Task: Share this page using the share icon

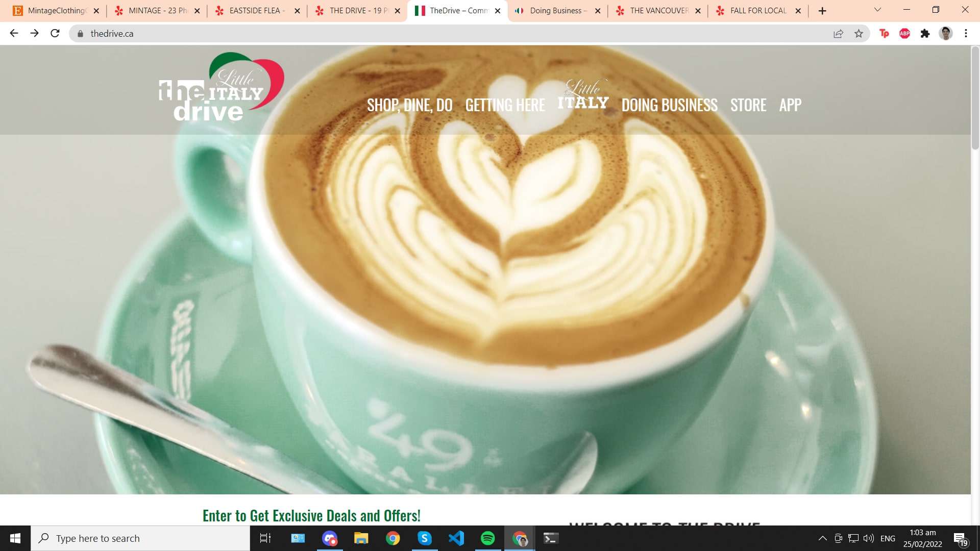Action: [838, 34]
